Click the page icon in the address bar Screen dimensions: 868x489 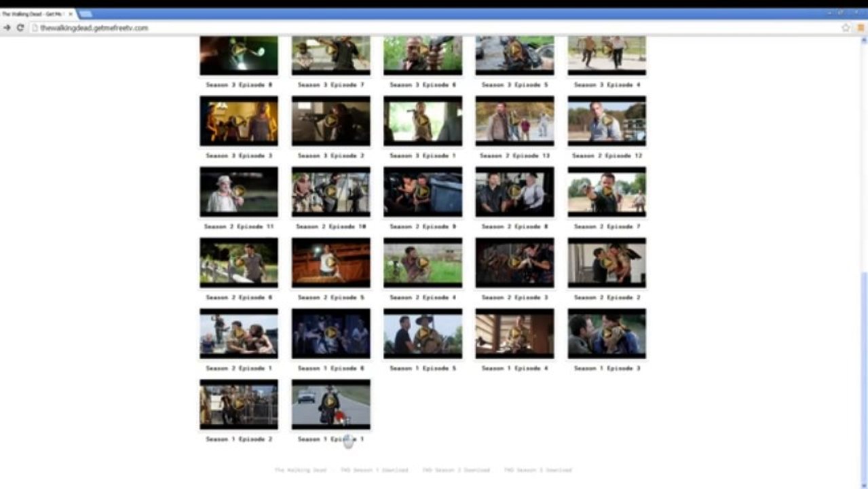pos(35,28)
